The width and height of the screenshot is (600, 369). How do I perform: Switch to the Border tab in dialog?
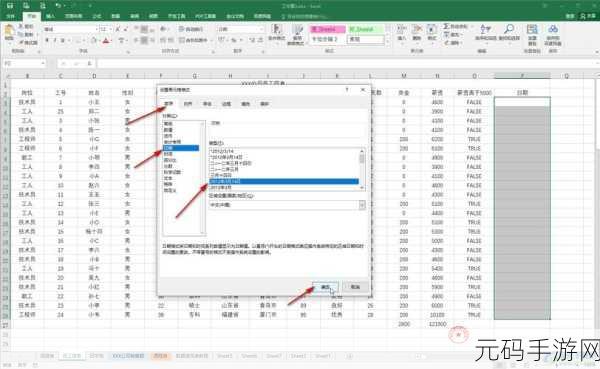tap(227, 104)
